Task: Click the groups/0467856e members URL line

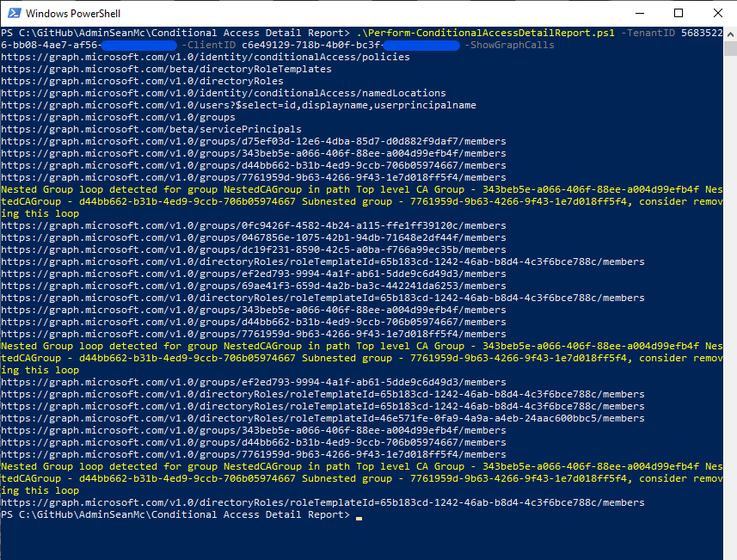Action: [x=254, y=238]
